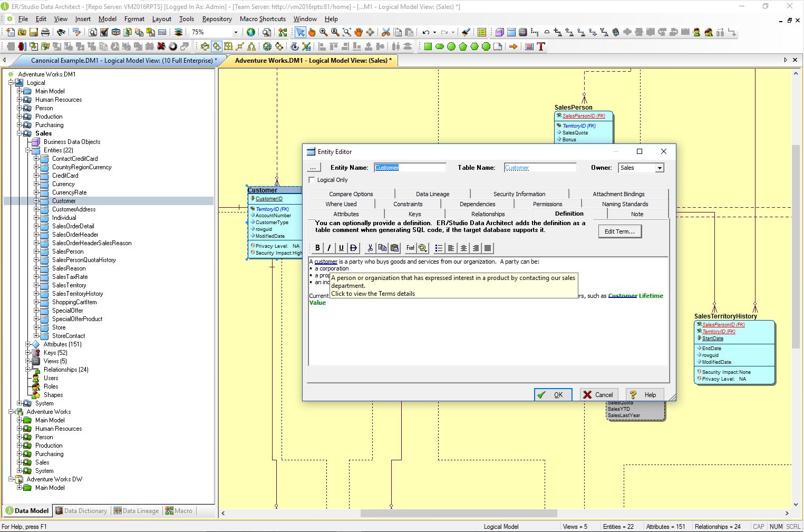Expand the Relationships (24) tree node
804x532 pixels.
coord(28,370)
